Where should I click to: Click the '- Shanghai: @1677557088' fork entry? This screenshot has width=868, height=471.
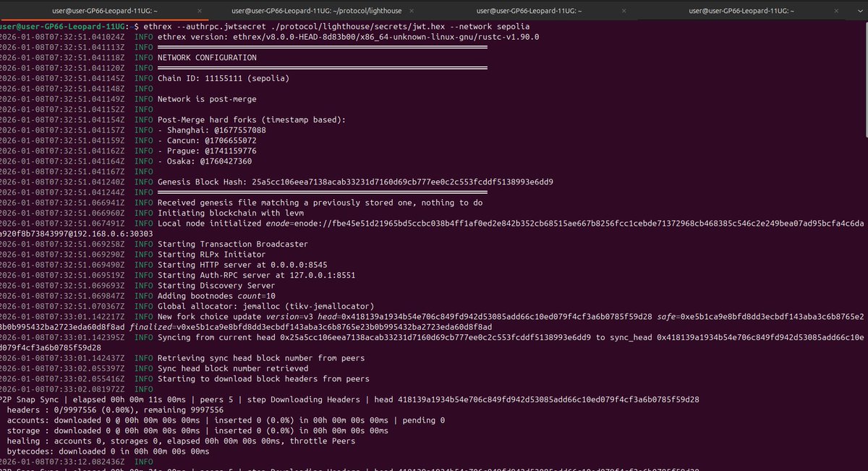tap(211, 130)
